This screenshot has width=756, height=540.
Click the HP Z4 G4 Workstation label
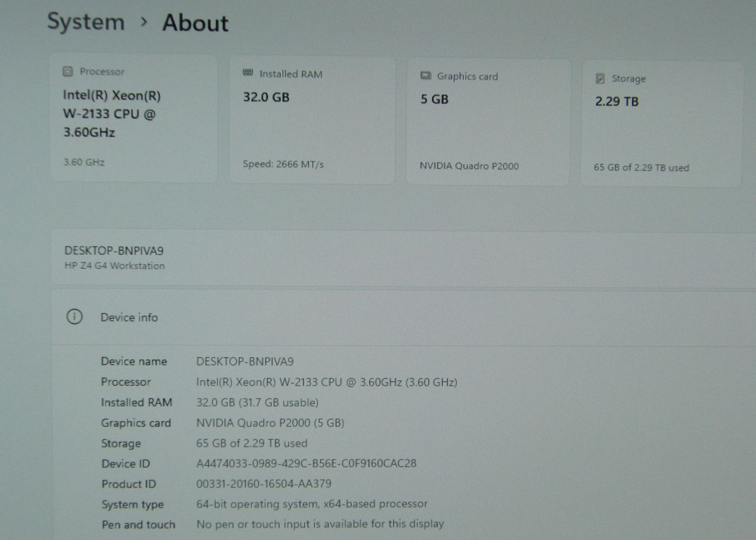[x=114, y=266]
